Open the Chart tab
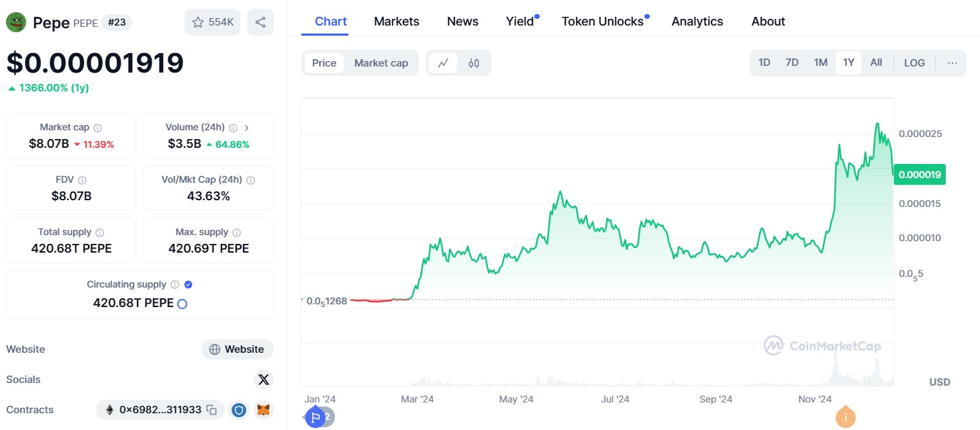 (x=331, y=21)
